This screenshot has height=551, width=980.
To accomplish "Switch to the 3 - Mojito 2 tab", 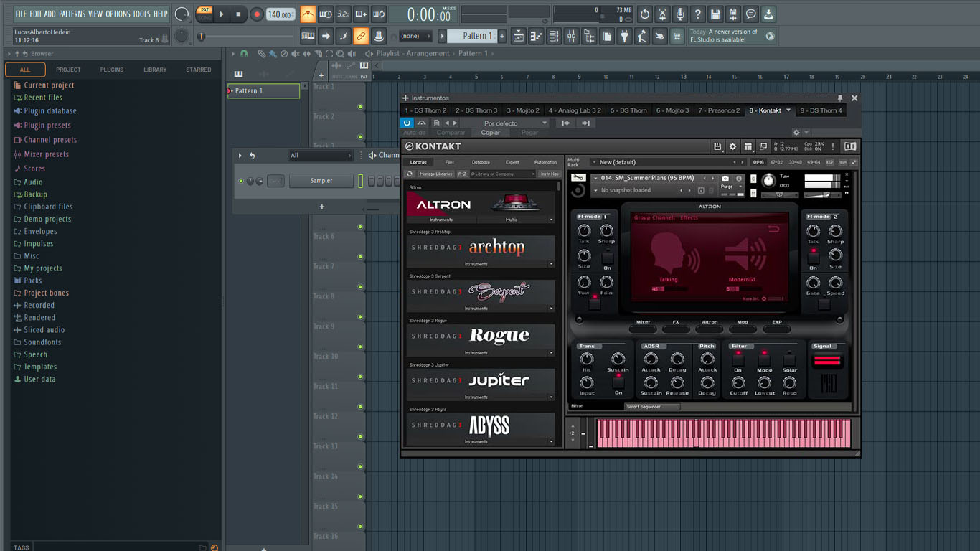I will (x=523, y=110).
